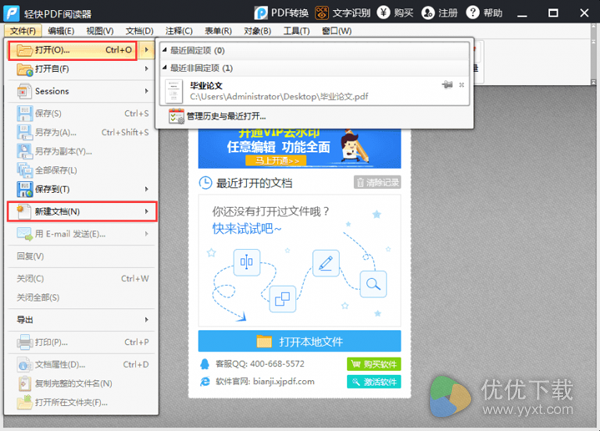Click the 新建文档(N) page icon
Image resolution: width=600 pixels, height=431 pixels.
[24, 212]
